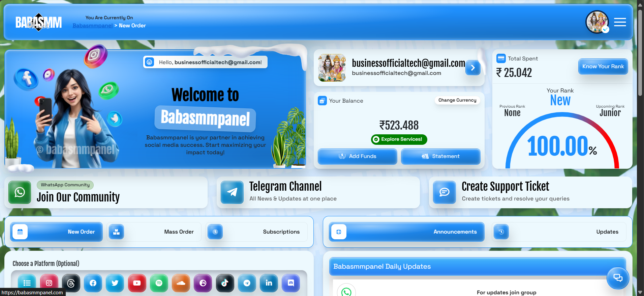Click the WhatsApp community icon
This screenshot has height=296, width=644.
point(20,192)
